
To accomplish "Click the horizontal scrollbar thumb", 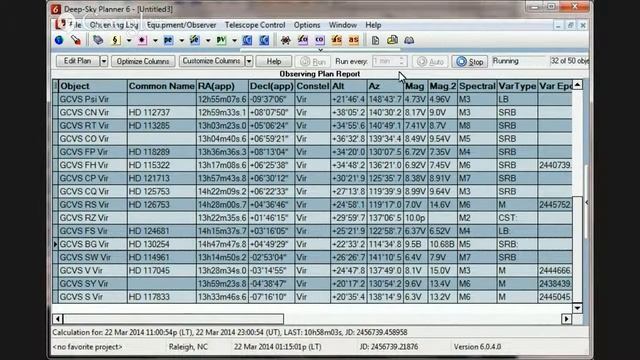I will click(173, 319).
